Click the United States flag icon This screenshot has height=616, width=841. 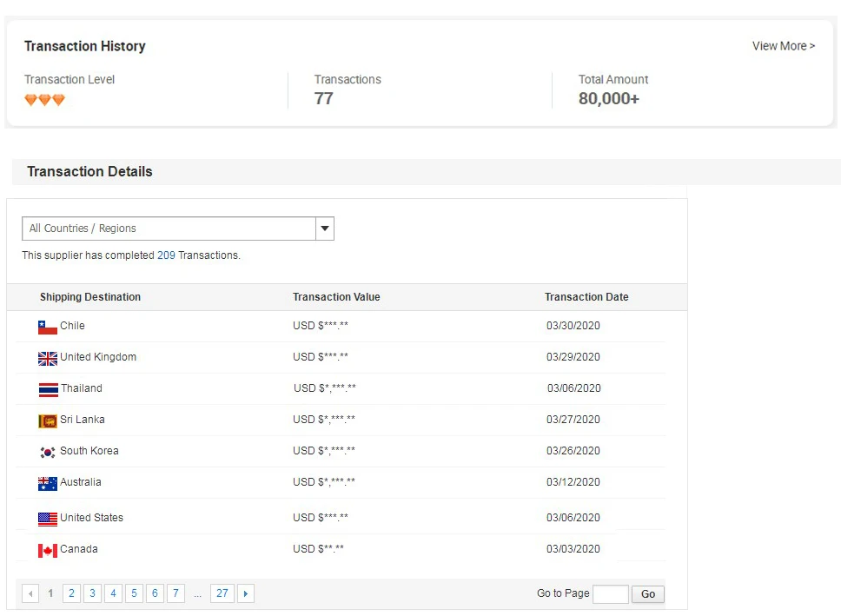(x=48, y=519)
